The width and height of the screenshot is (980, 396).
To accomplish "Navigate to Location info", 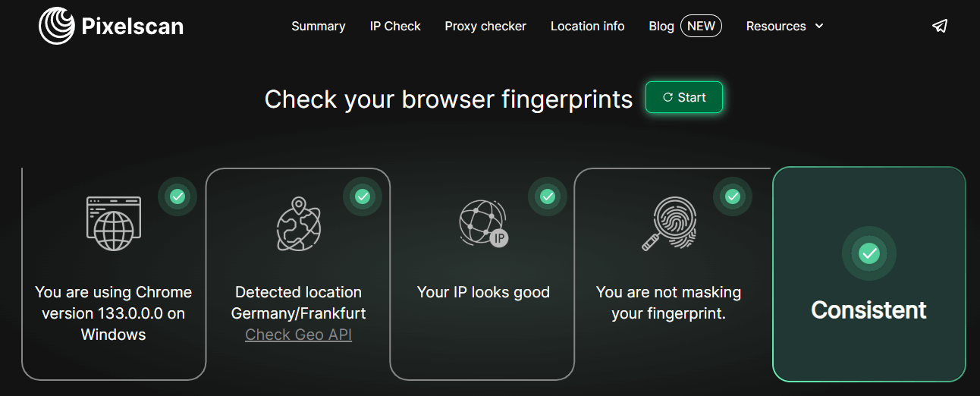I will click(587, 27).
